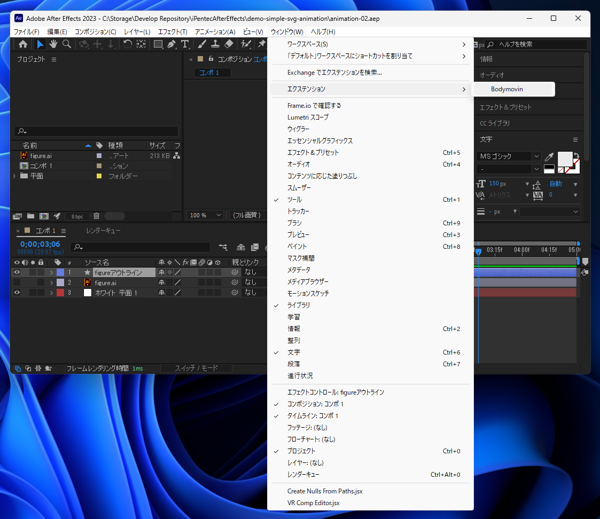
Task: Expand figure.ai layer properties in timeline
Action: click(52, 283)
